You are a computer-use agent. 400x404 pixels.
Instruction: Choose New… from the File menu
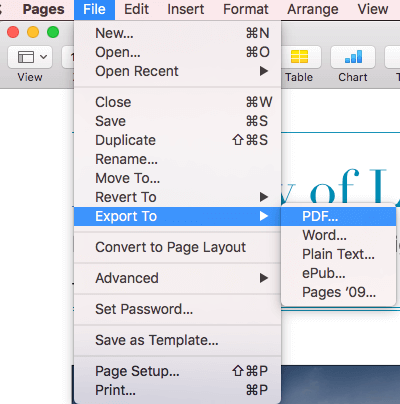pos(177,33)
